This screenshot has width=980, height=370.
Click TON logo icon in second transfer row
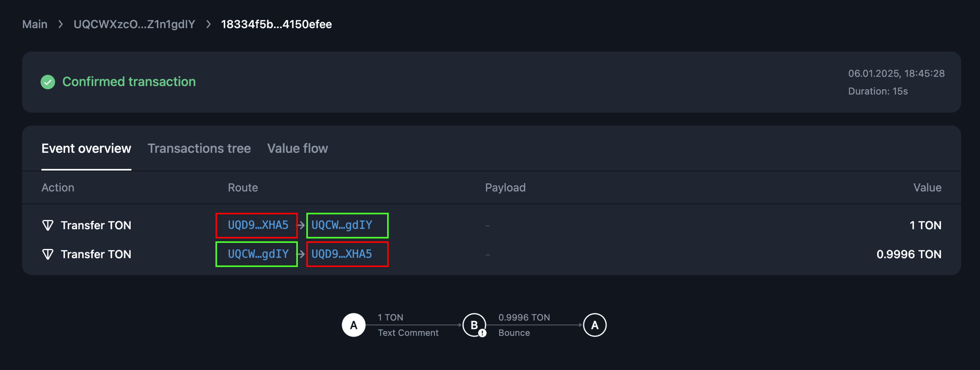(x=47, y=254)
